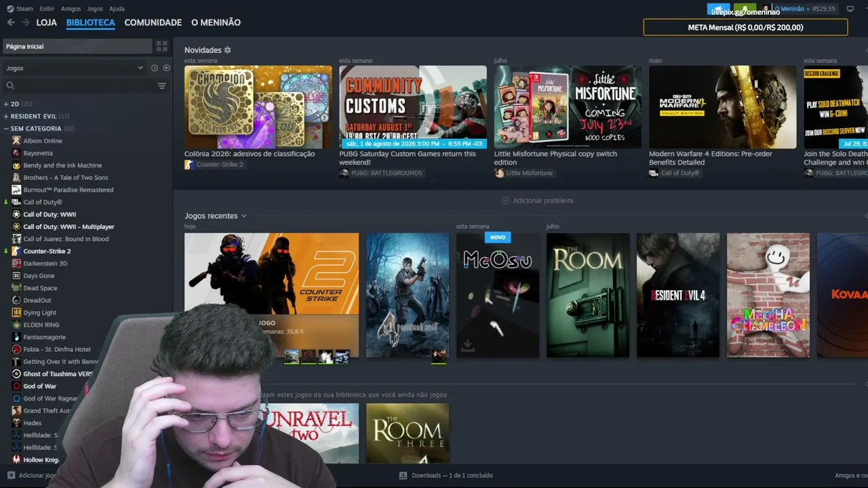Click the add shelf plus icon
Image resolution: width=868 pixels, height=488 pixels.
pos(505,201)
